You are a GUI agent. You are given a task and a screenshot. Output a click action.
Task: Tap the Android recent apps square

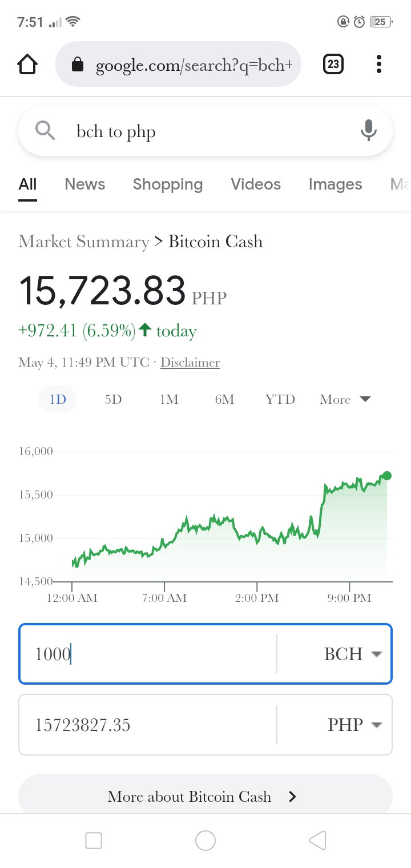94,841
